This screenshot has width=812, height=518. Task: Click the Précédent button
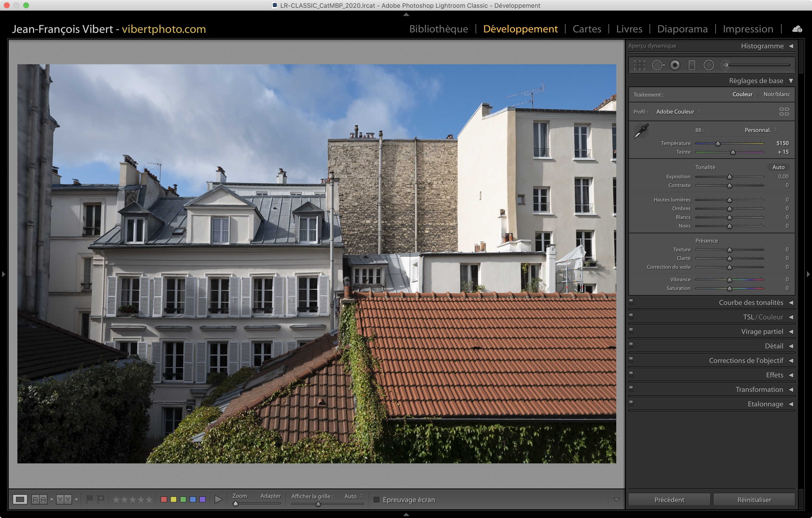coord(669,499)
